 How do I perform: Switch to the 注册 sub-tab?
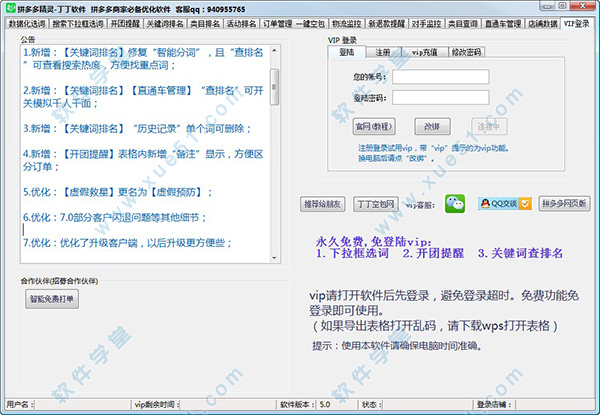[x=383, y=52]
